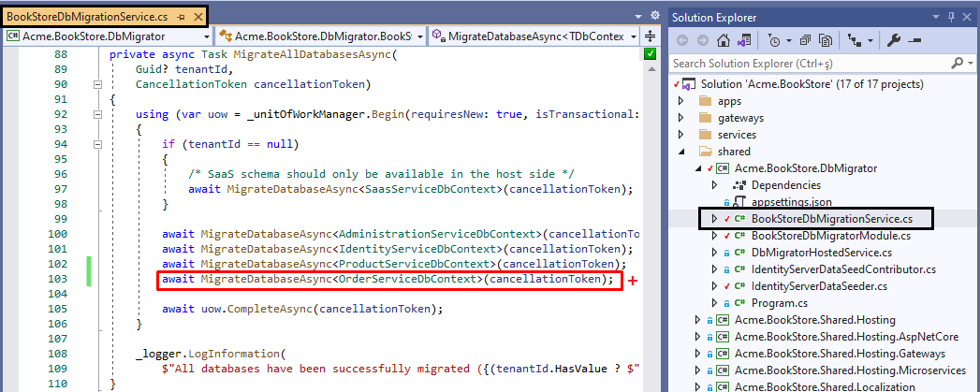Open search options dropdown in Solution Explorer
This screenshot has width=980, height=392.
971,63
